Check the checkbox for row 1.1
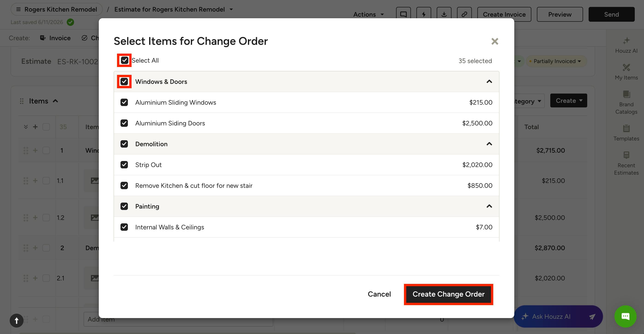Image resolution: width=644 pixels, height=334 pixels. pyautogui.click(x=46, y=181)
